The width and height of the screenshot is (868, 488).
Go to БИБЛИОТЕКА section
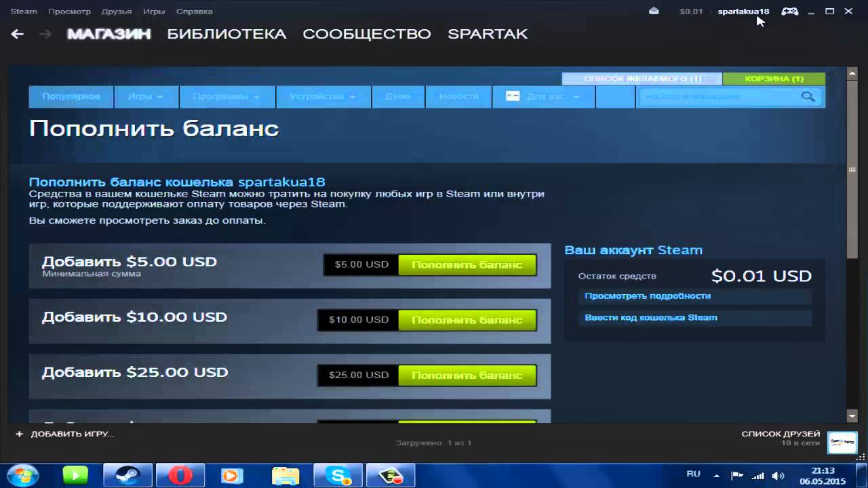(x=226, y=34)
